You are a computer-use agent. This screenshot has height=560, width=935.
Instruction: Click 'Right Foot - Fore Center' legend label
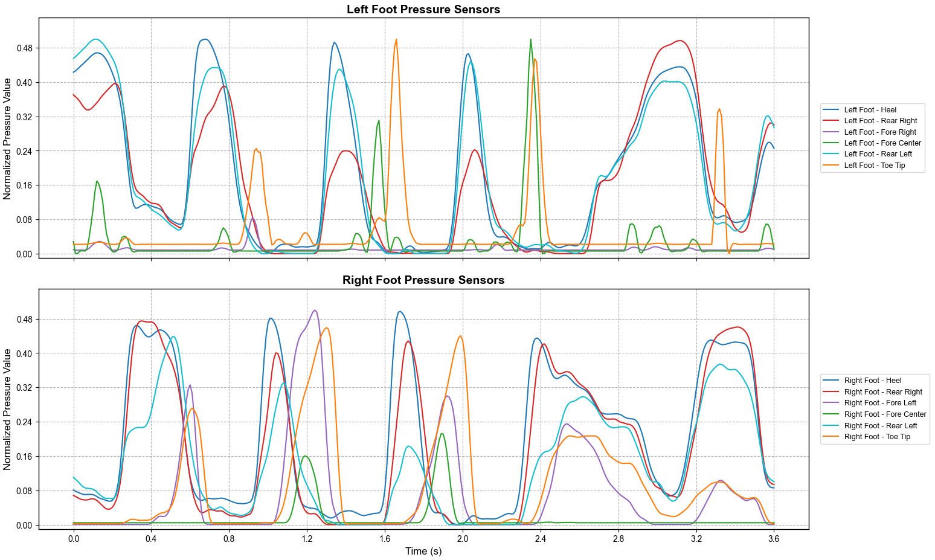pyautogui.click(x=885, y=414)
